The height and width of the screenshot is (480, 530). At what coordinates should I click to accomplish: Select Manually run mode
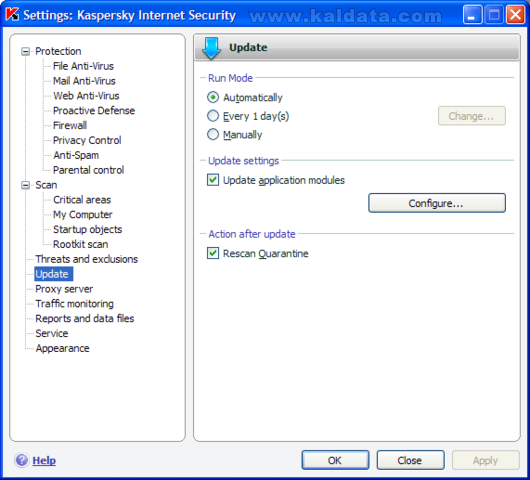(213, 135)
